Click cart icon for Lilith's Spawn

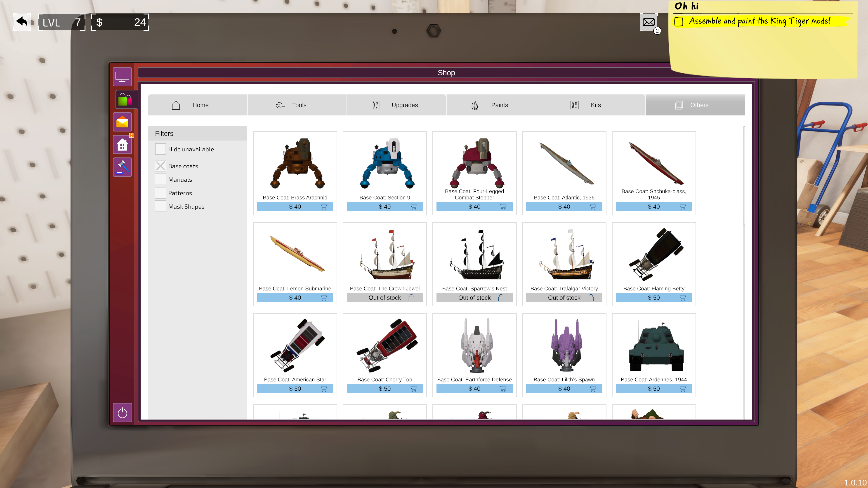coord(592,389)
